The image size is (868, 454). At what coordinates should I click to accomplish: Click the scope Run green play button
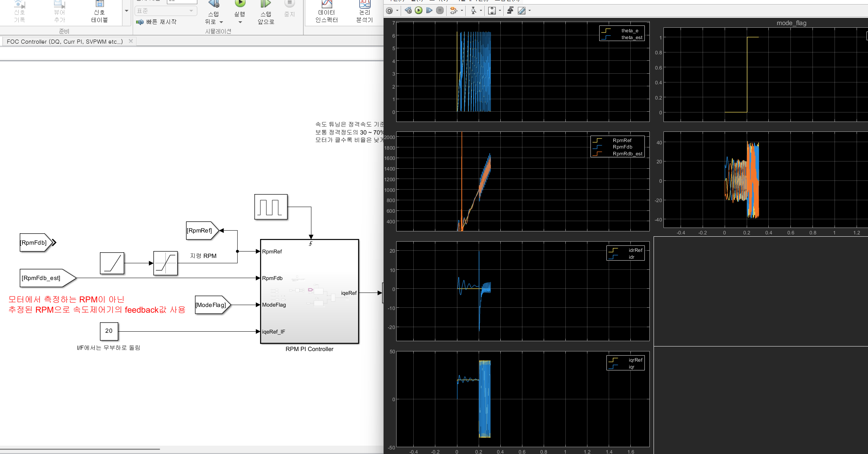(x=419, y=11)
